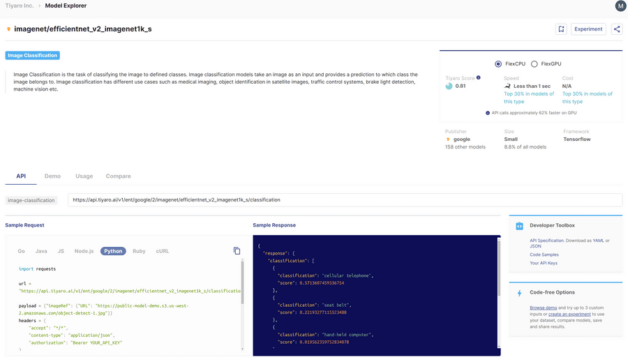Image resolution: width=628 pixels, height=364 pixels.
Task: Click the Model Explorer breadcrumb
Action: point(66,6)
